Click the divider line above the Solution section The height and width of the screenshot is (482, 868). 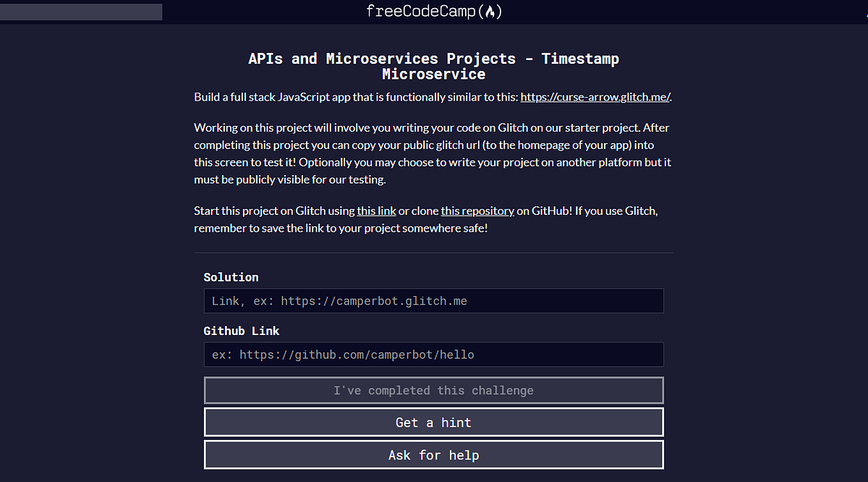tap(433, 252)
